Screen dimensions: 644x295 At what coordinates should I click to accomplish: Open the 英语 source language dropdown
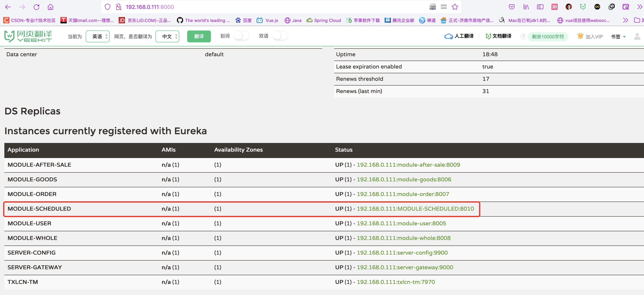pos(97,36)
